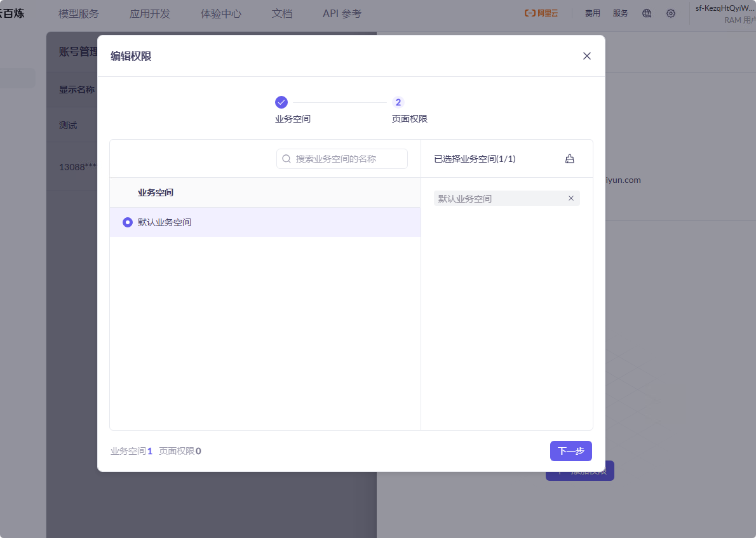This screenshot has height=538, width=756.
Task: Click the search magnifier in the workspace search box
Action: [x=286, y=158]
